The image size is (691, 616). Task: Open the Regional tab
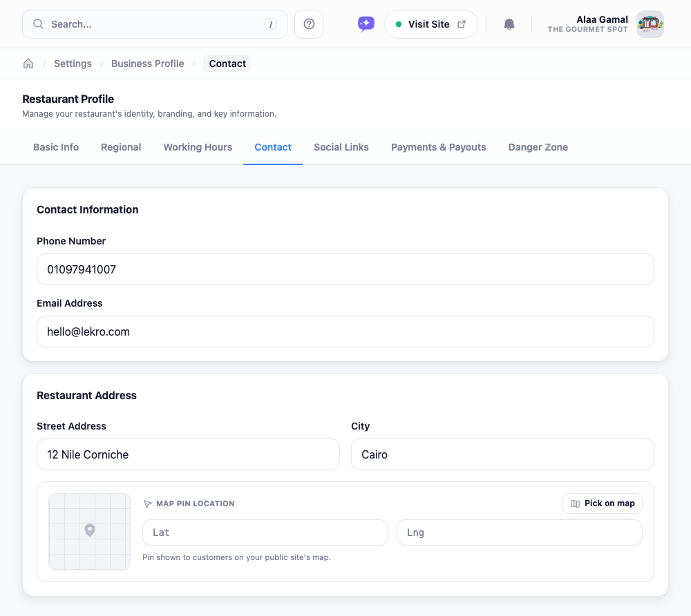coord(121,147)
